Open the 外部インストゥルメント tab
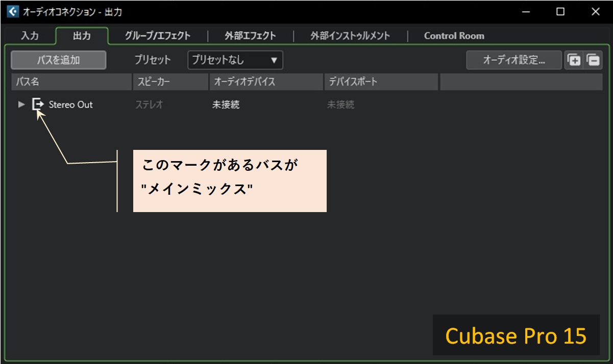This screenshot has width=613, height=364. 349,36
